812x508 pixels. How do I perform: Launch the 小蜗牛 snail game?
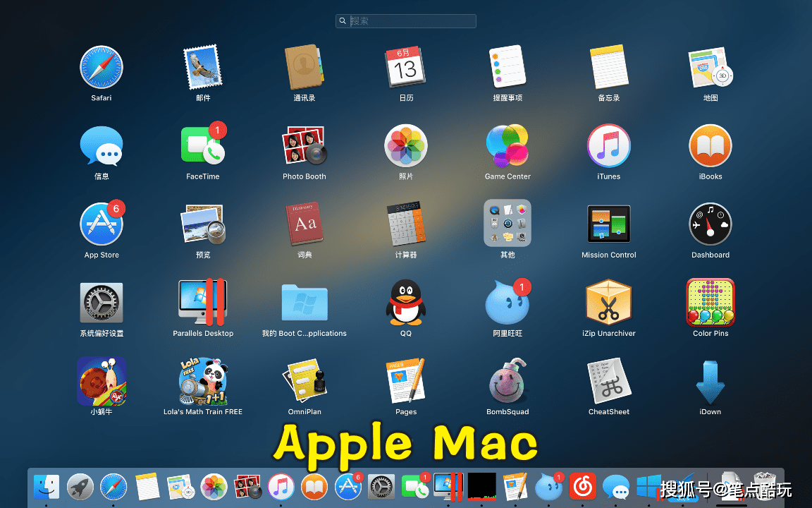(x=101, y=381)
